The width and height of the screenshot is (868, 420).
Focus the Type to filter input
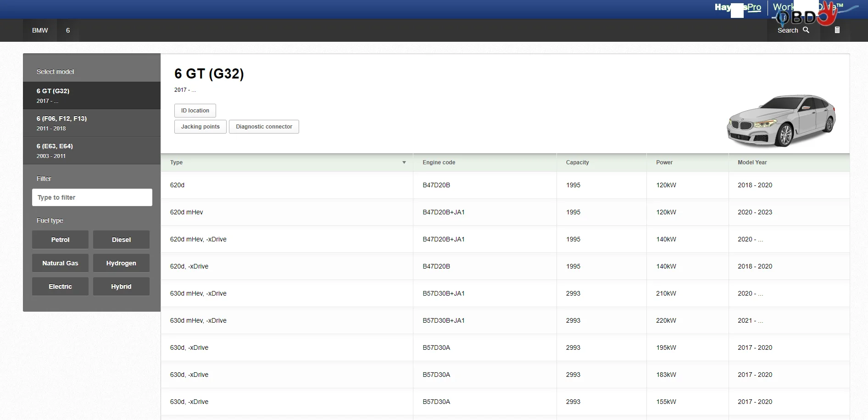coord(92,197)
